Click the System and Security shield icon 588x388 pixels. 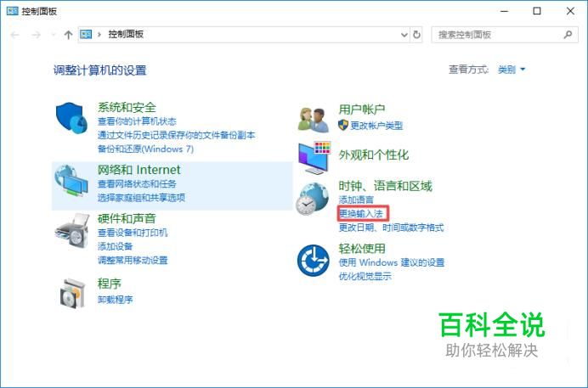tap(71, 118)
